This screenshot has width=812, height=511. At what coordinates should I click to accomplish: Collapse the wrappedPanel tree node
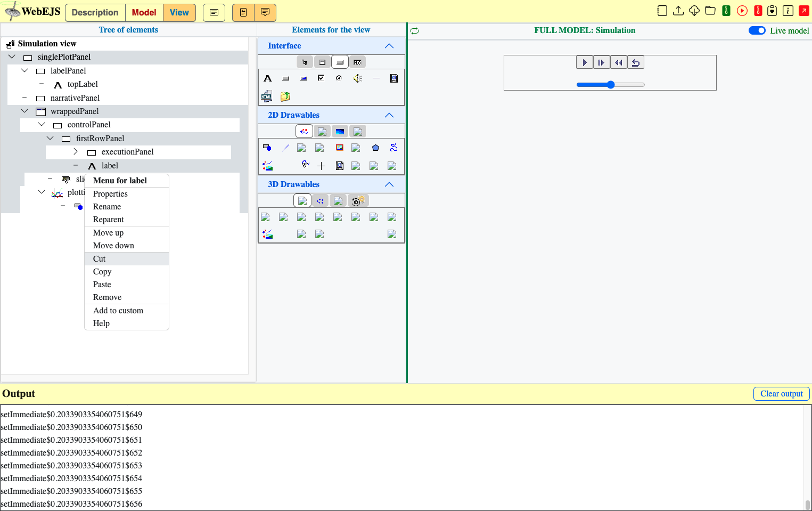coord(24,111)
